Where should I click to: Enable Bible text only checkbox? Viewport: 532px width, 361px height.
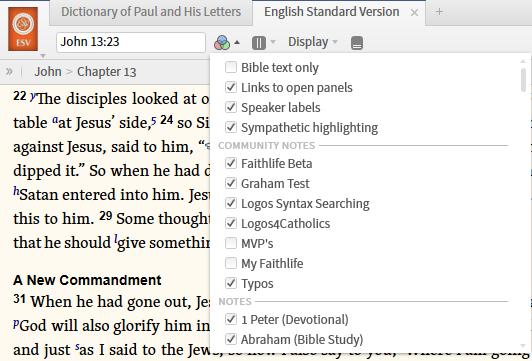click(231, 67)
